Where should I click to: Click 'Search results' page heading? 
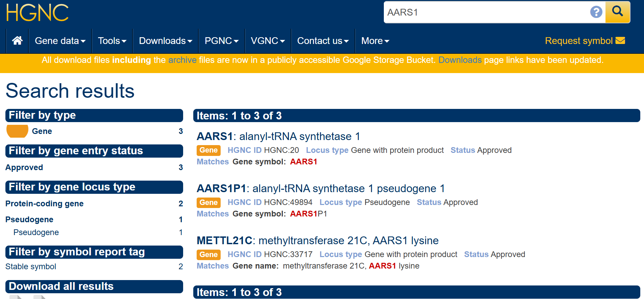(x=70, y=91)
